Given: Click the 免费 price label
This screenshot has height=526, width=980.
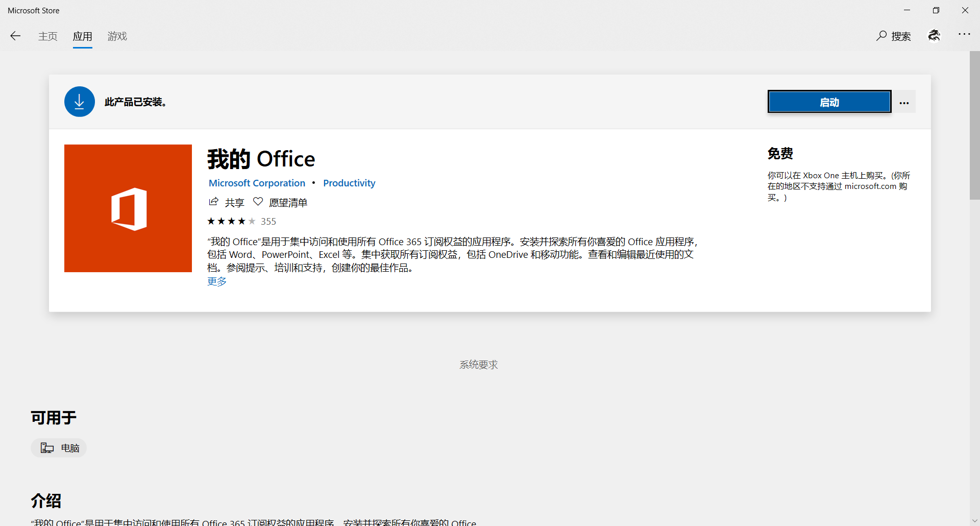Looking at the screenshot, I should [780, 153].
